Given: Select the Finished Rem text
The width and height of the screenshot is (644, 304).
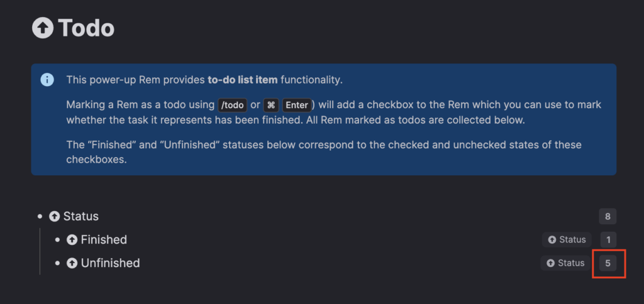Looking at the screenshot, I should pos(104,240).
